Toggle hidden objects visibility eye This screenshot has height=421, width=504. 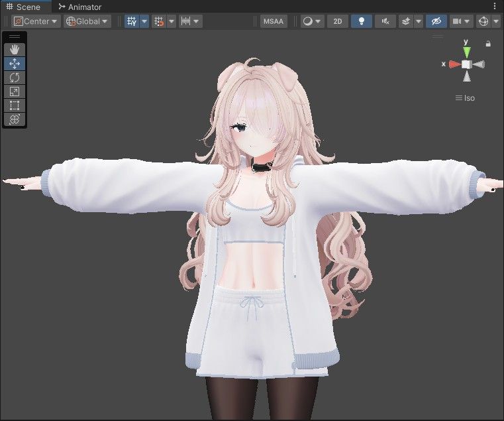[436, 21]
